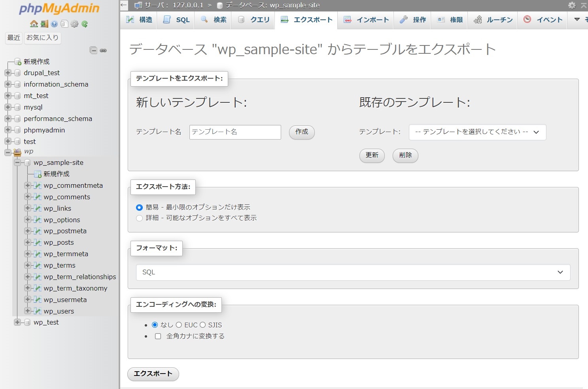Open the 構造 structure tab
The image size is (588, 389).
coord(139,20)
